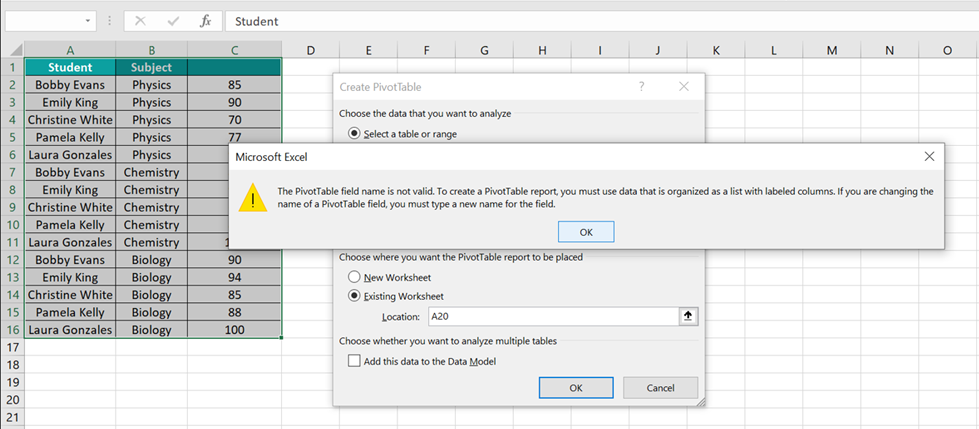Select column M header
979x429 pixels.
tap(832, 51)
